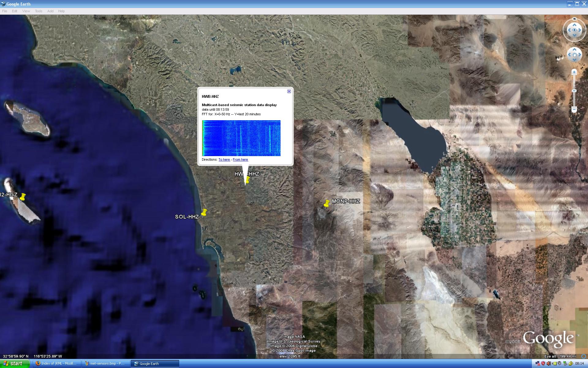The image size is (588, 368).
Task: Click the taskbar clock showing 08:14
Action: (x=579, y=363)
